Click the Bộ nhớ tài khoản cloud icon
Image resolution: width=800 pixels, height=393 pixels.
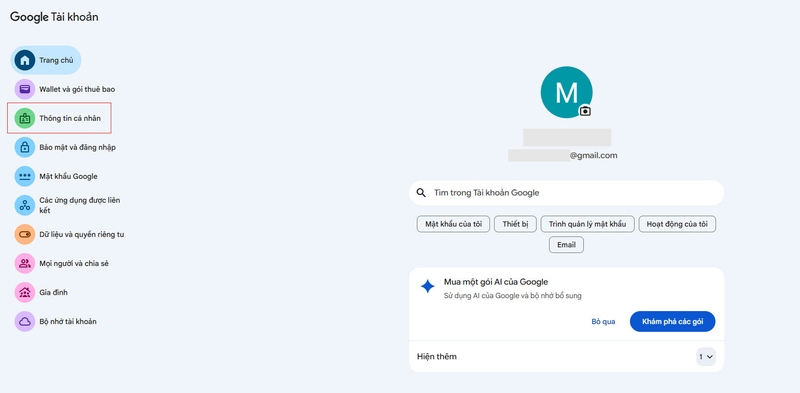point(24,322)
